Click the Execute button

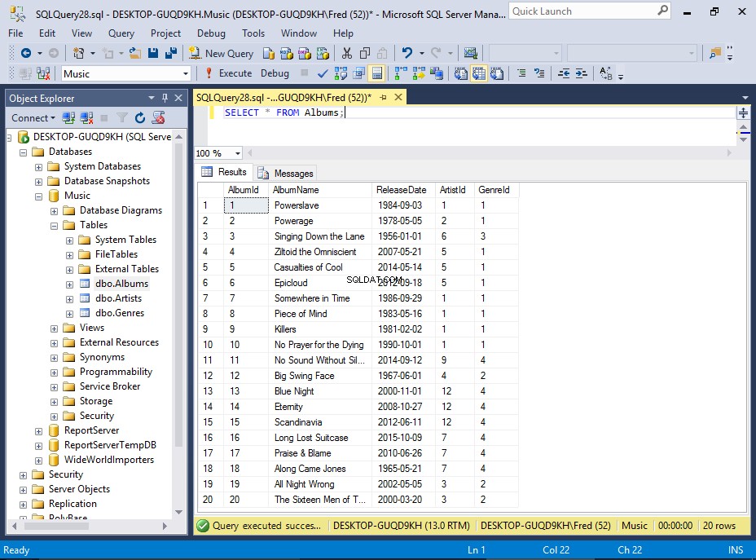point(229,73)
